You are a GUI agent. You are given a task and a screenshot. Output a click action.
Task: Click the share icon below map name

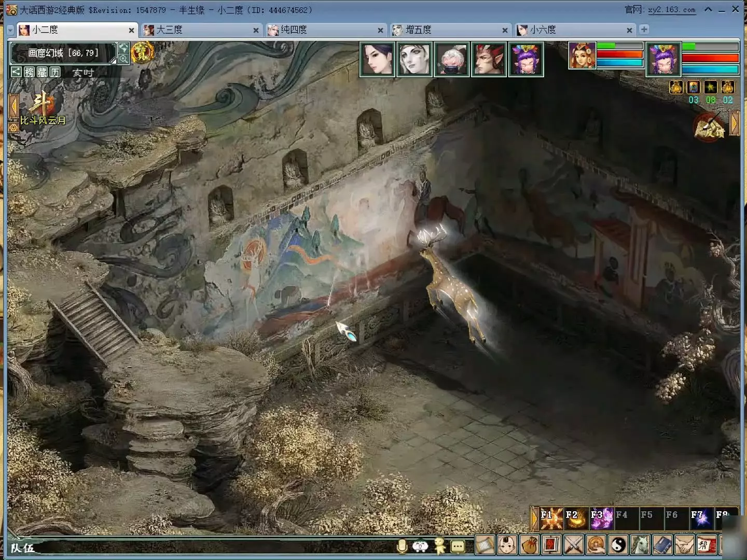tap(17, 72)
